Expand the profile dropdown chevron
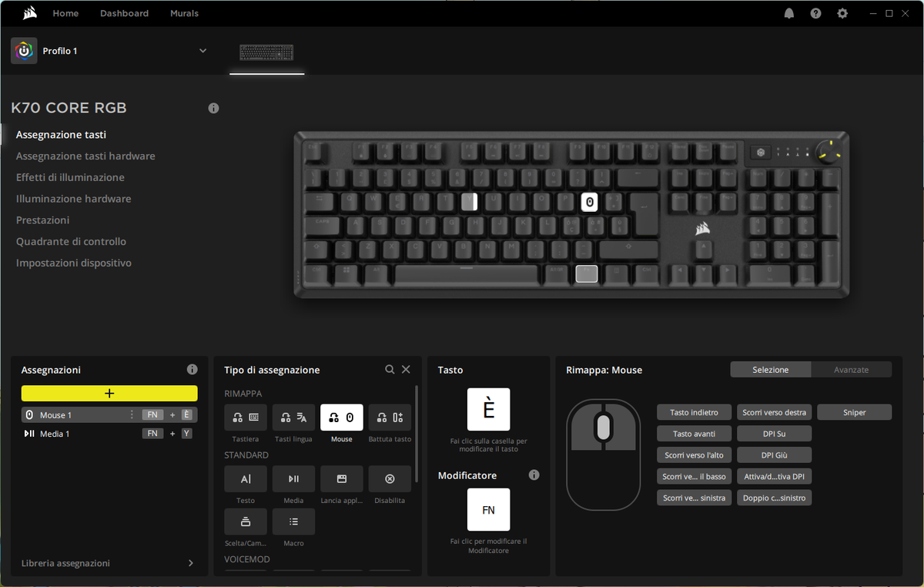 203,51
